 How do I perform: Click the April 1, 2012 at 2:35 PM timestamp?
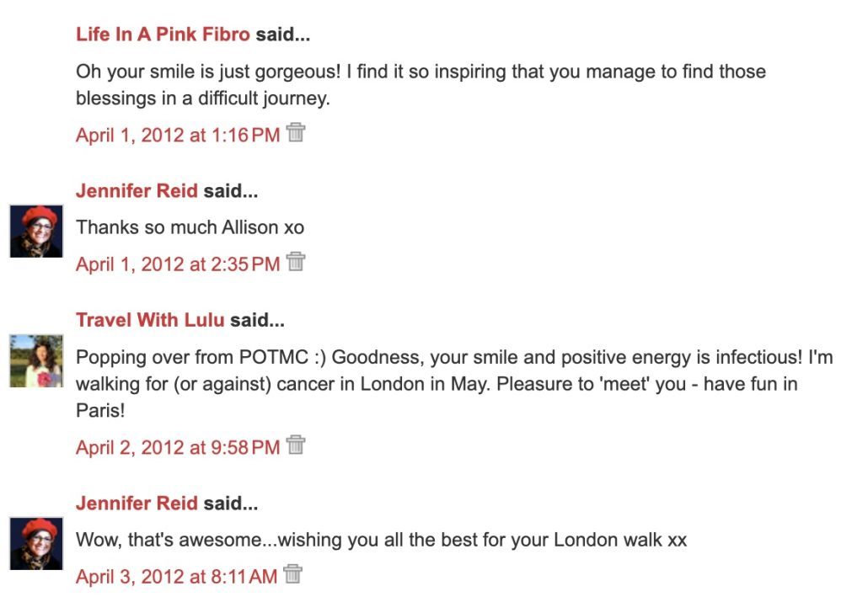pyautogui.click(x=178, y=264)
